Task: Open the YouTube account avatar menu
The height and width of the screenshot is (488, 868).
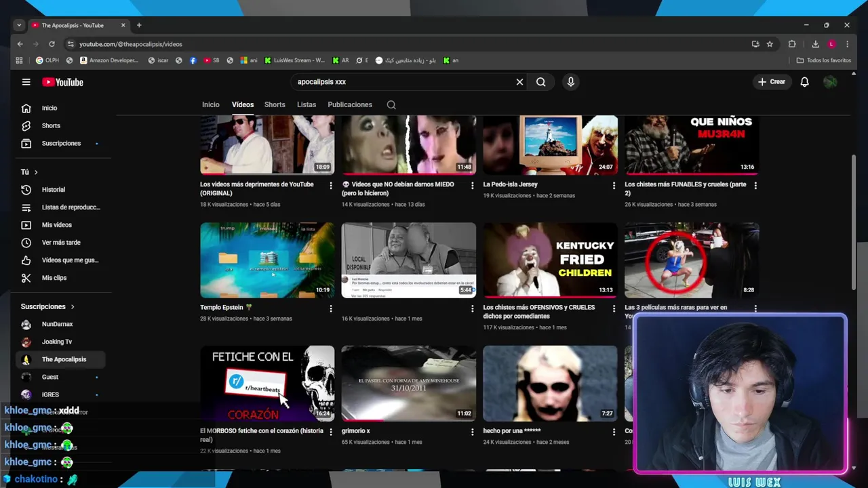Action: [830, 82]
